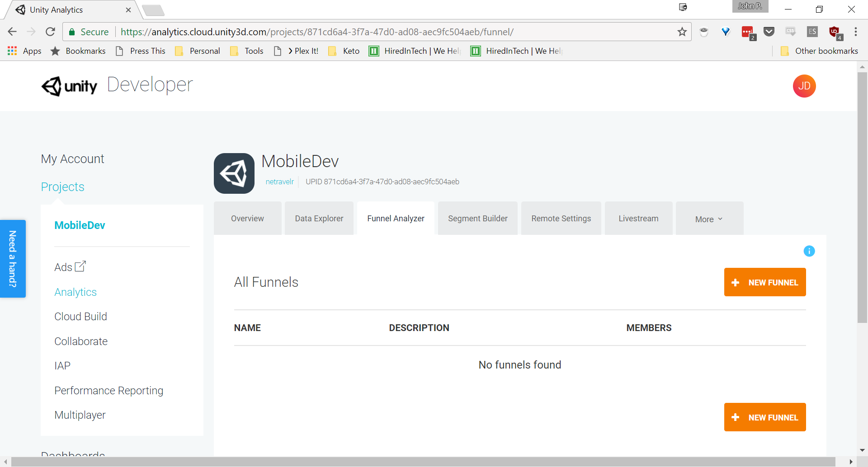This screenshot has height=467, width=868.
Task: Go to My Account
Action: (72, 159)
